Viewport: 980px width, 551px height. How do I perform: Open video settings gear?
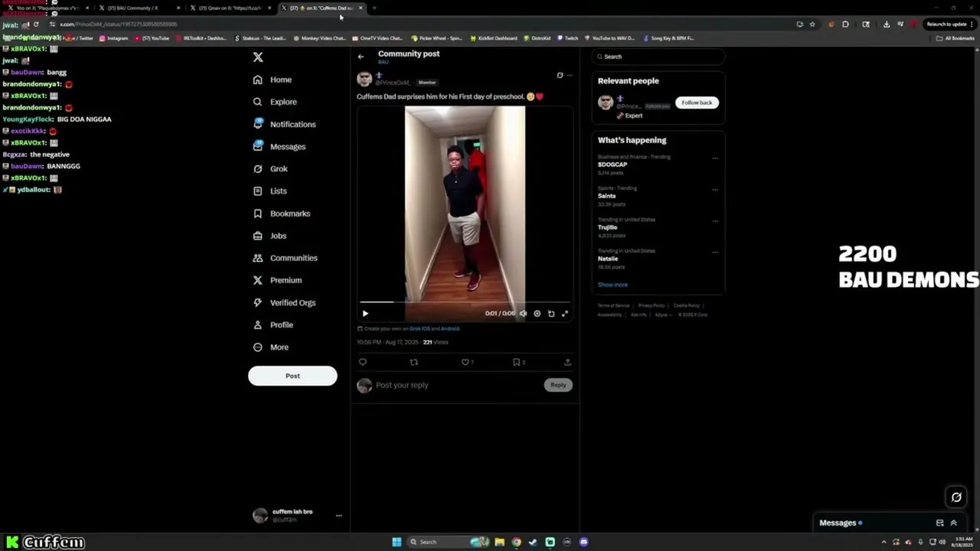[x=537, y=313]
